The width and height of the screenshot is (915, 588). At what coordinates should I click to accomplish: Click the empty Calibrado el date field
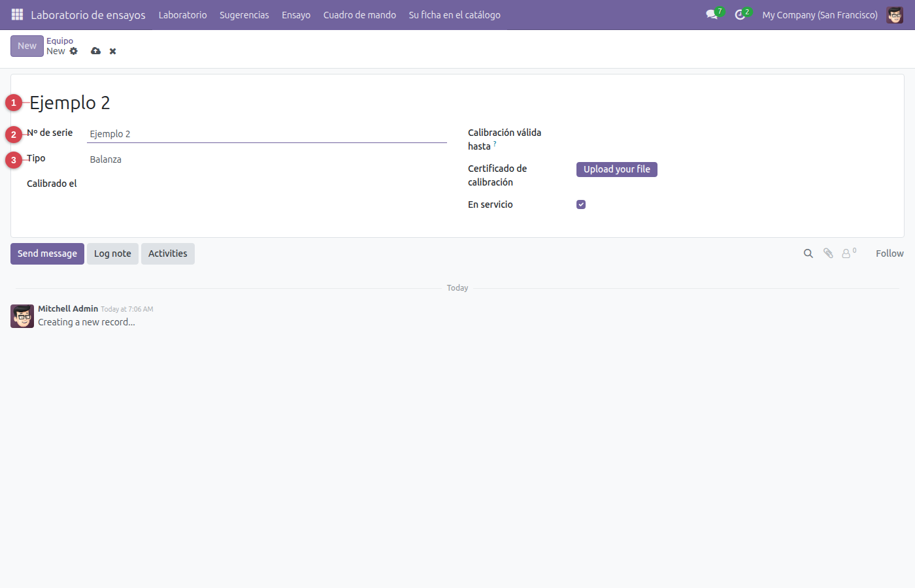click(x=267, y=184)
